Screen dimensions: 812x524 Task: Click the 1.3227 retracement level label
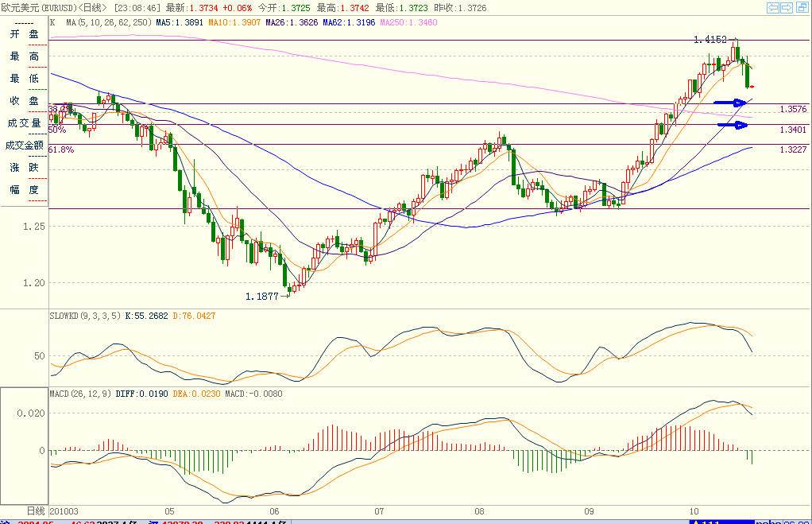(x=794, y=149)
